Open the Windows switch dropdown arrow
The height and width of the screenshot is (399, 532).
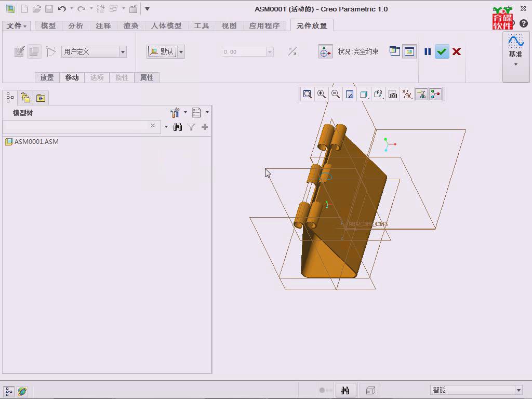click(124, 8)
